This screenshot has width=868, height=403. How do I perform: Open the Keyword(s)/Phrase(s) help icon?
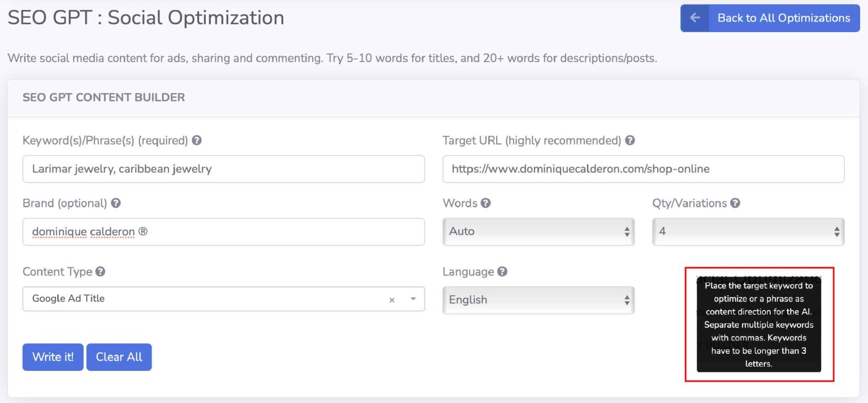pos(196,141)
